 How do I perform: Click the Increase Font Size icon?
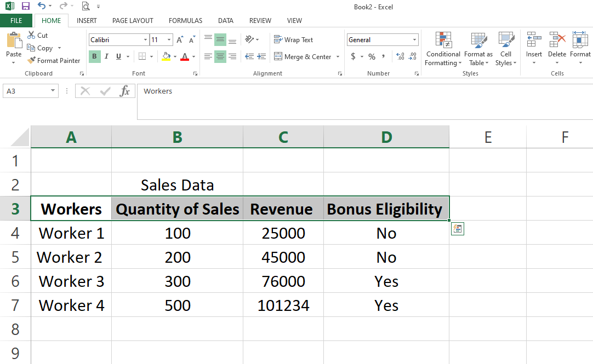180,40
